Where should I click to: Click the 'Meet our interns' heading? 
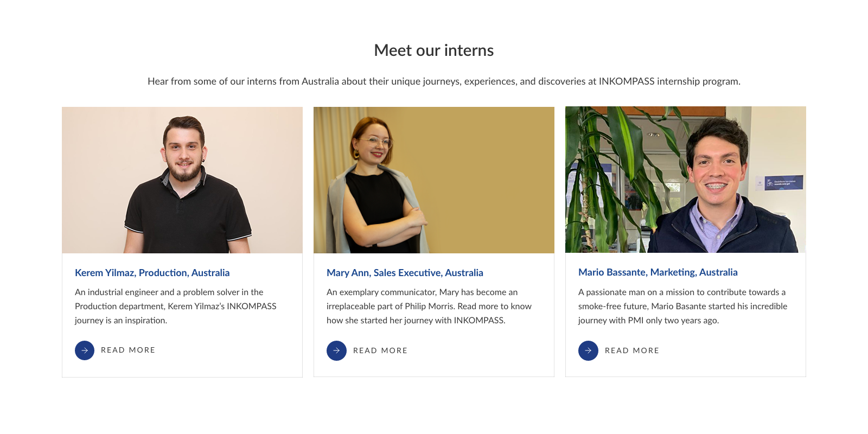coord(434,50)
